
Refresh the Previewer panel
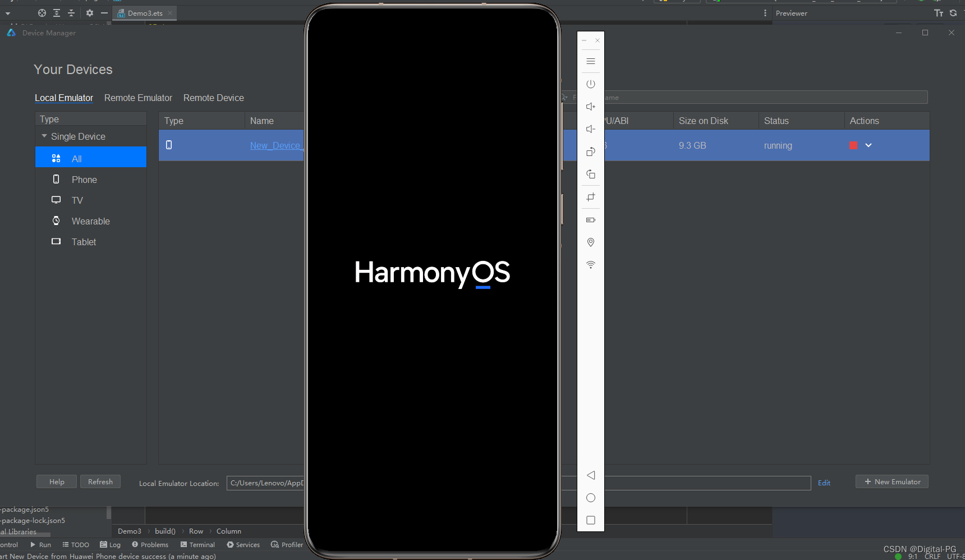click(953, 13)
